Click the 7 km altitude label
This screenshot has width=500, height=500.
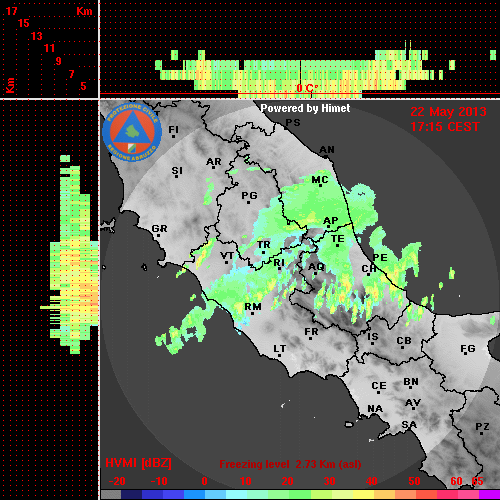tap(71, 74)
